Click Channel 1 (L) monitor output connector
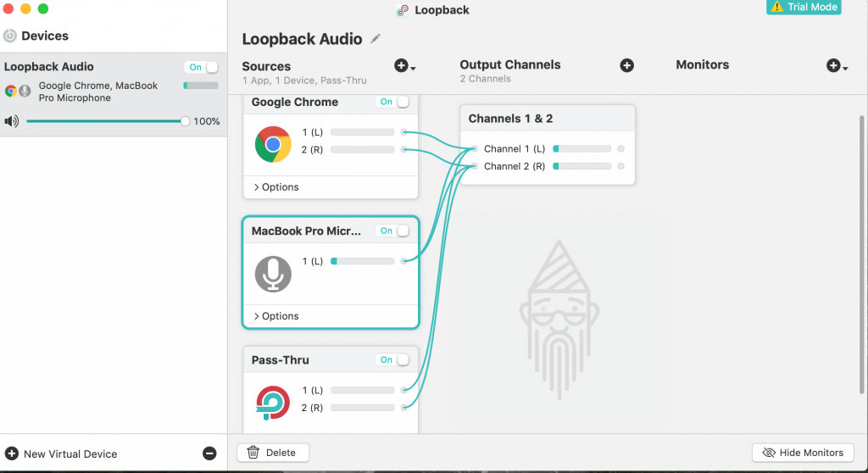This screenshot has width=868, height=473. tap(621, 149)
